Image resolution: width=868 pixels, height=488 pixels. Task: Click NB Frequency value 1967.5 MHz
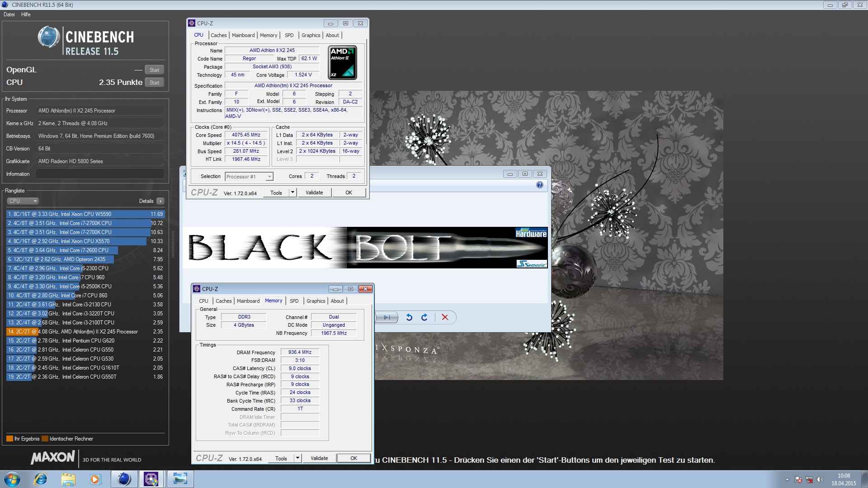[334, 333]
